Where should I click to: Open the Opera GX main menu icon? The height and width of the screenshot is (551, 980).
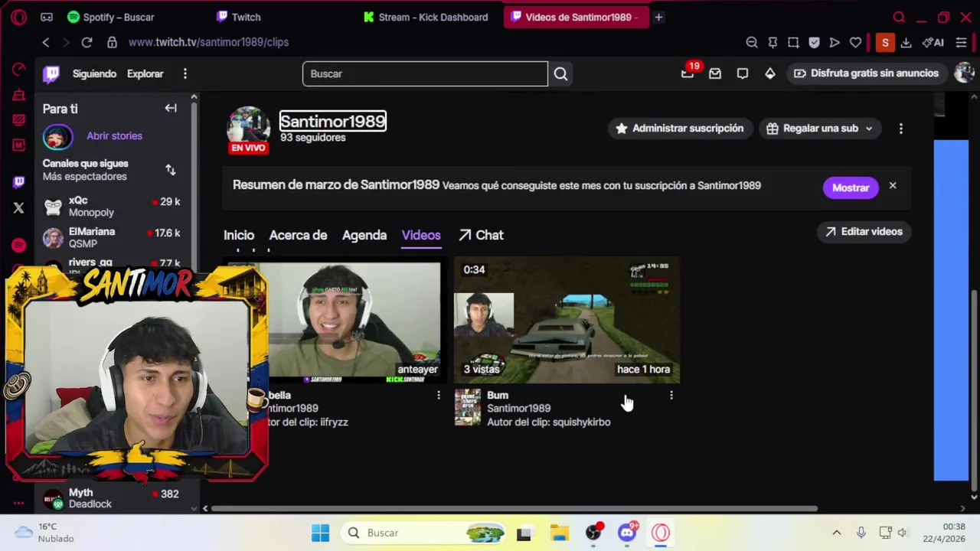click(18, 17)
